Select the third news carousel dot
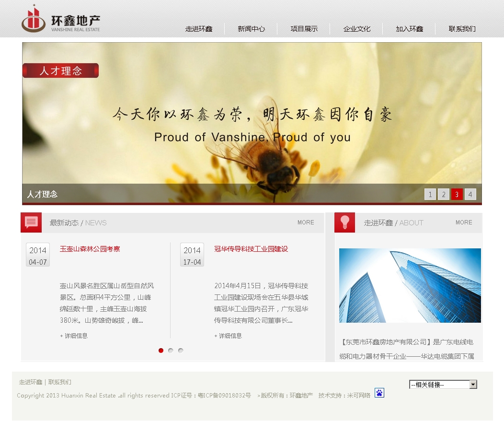504x421 pixels. pyautogui.click(x=181, y=351)
